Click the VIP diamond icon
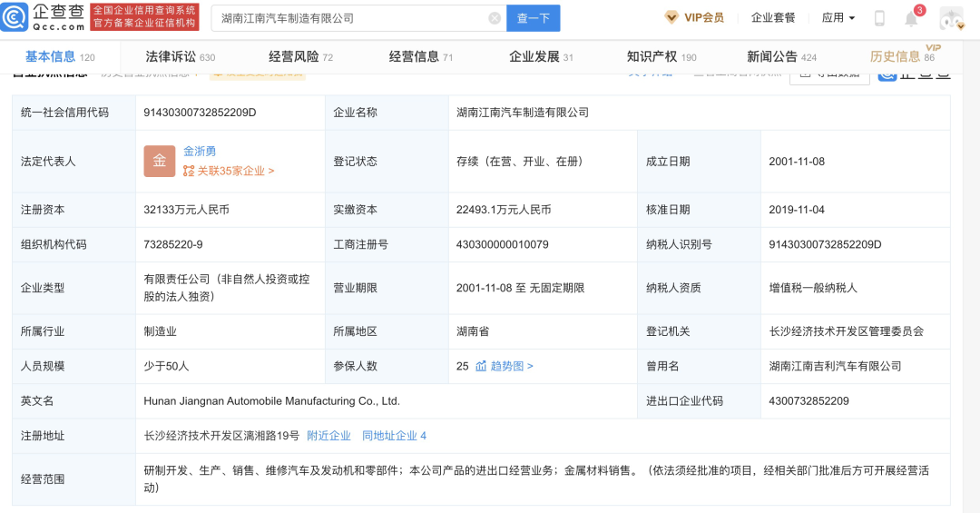Screen dimensions: 980x513 point(671,17)
